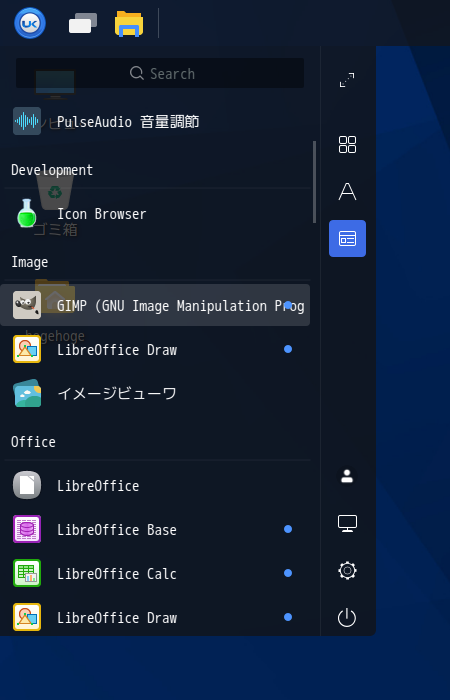
Task: Open LibreOffice Base
Action: [x=155, y=529]
